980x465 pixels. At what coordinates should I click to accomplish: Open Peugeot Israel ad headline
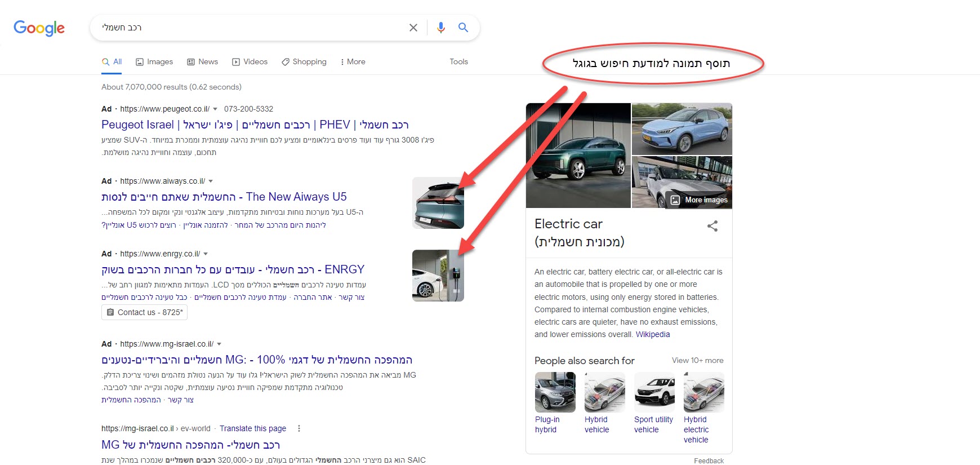point(255,125)
